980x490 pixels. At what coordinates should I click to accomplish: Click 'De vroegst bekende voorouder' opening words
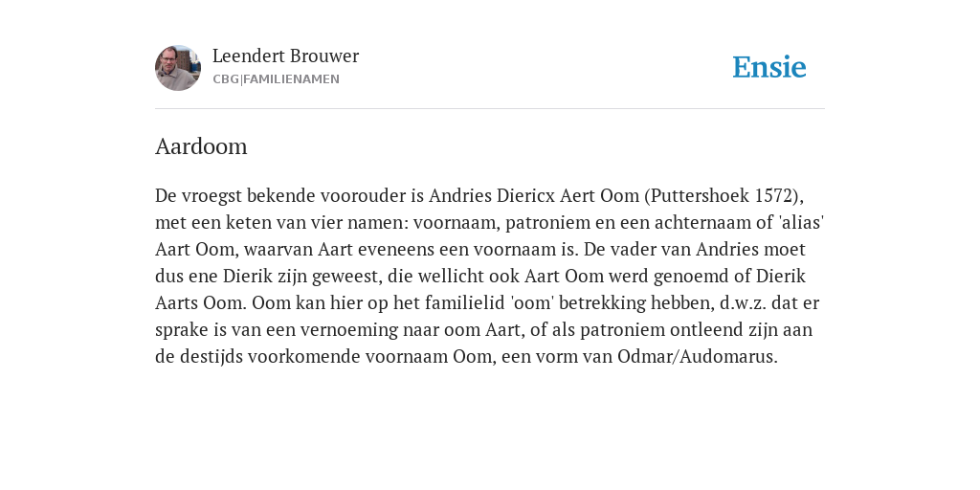click(x=280, y=195)
